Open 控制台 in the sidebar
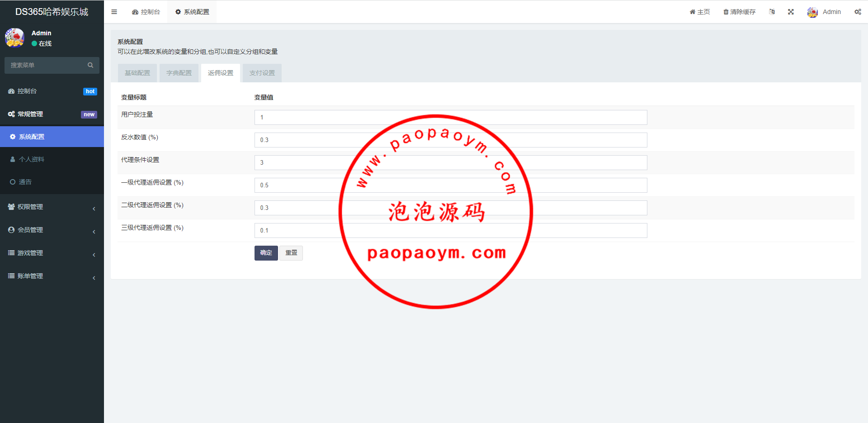This screenshot has width=868, height=423. [x=52, y=91]
